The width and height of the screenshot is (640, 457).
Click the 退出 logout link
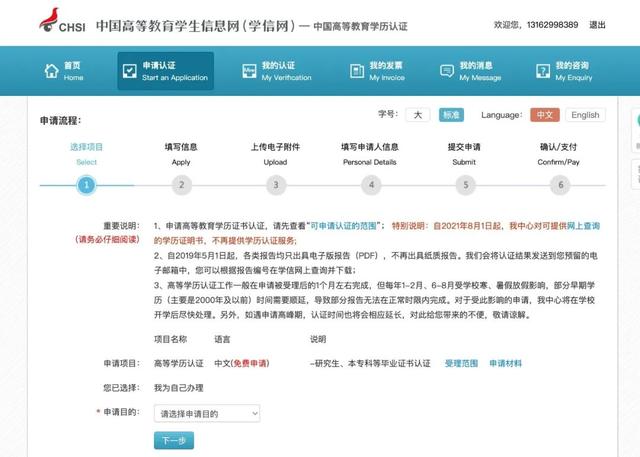point(597,25)
